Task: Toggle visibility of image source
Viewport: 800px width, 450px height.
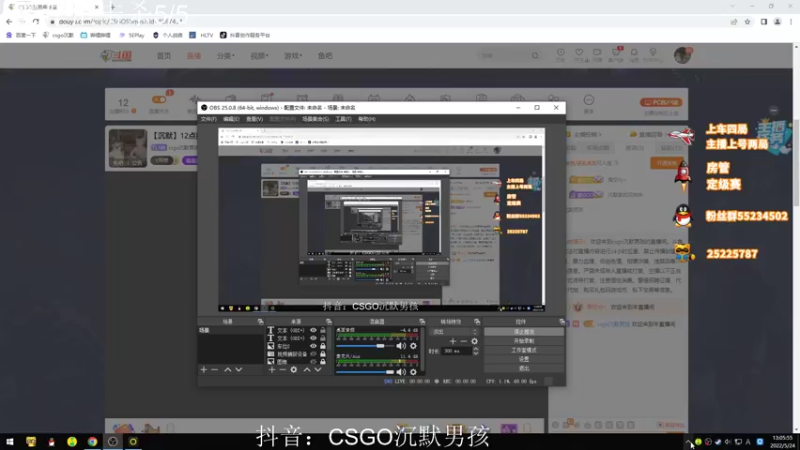Action: 313,361
